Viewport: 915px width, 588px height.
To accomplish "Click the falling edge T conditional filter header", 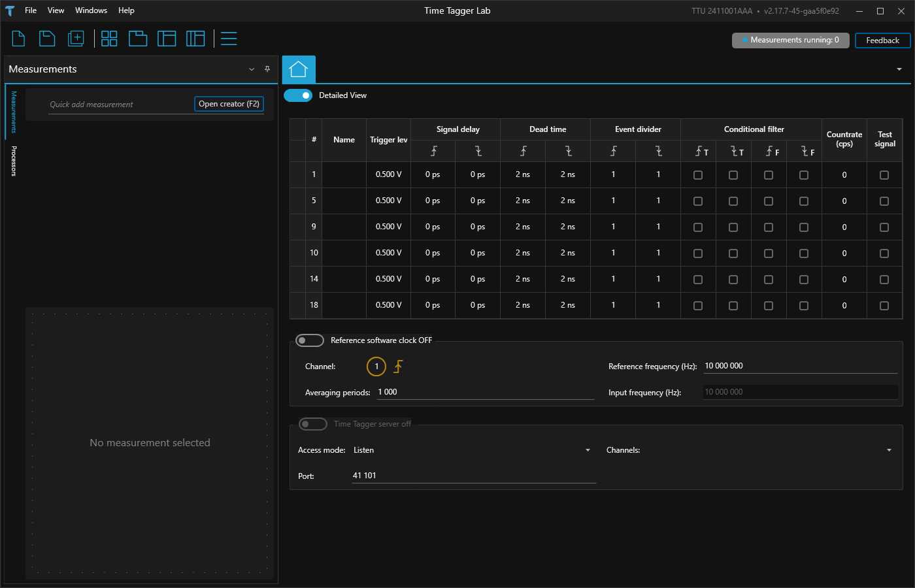I will coord(736,152).
